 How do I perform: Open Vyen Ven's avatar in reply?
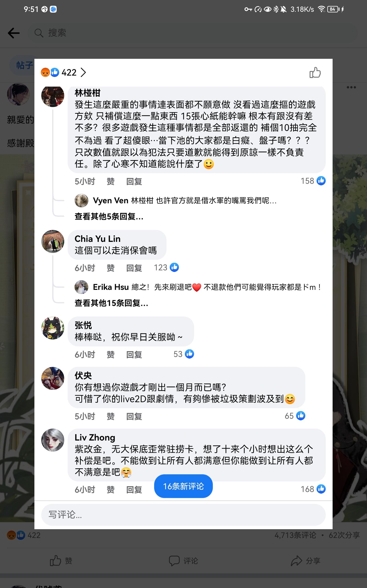tap(81, 201)
